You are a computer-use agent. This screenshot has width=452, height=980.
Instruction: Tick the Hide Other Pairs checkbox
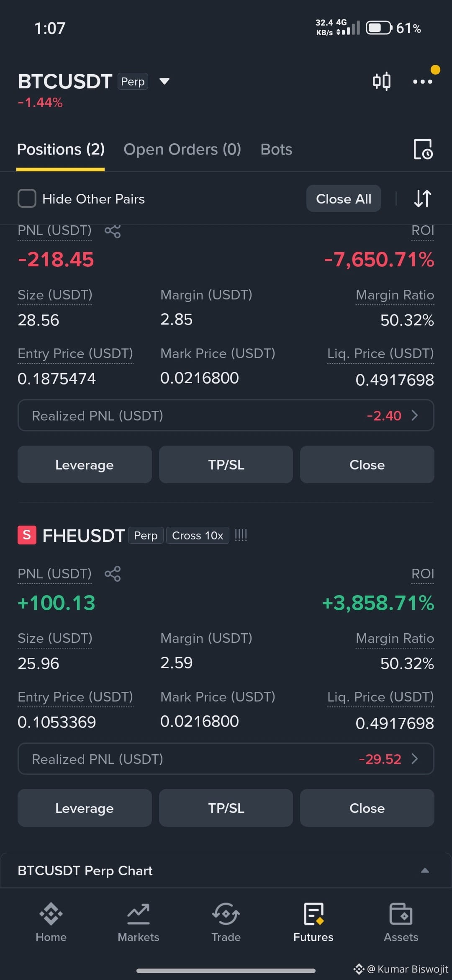click(27, 198)
